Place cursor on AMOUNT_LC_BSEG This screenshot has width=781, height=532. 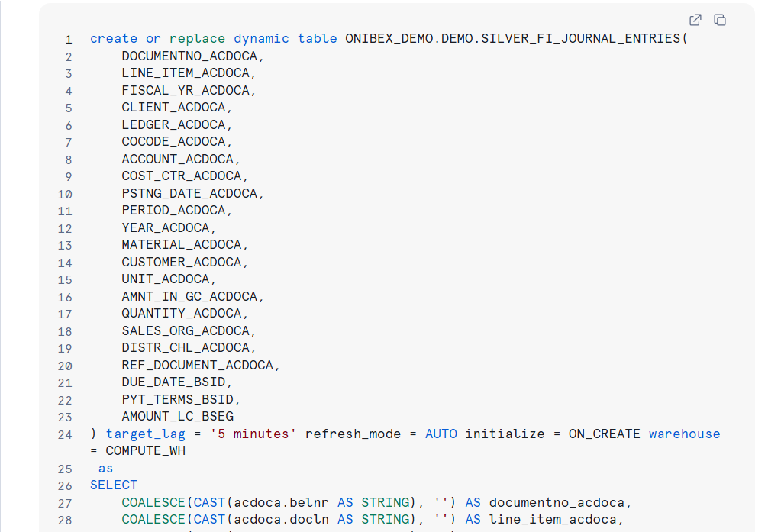point(177,417)
